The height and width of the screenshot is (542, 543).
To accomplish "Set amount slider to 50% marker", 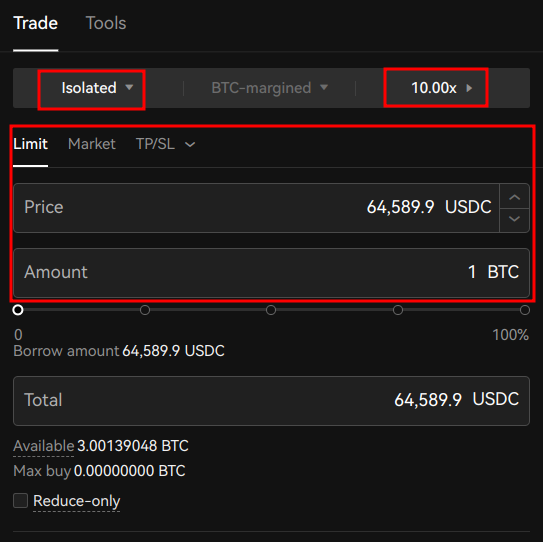I will pyautogui.click(x=271, y=310).
